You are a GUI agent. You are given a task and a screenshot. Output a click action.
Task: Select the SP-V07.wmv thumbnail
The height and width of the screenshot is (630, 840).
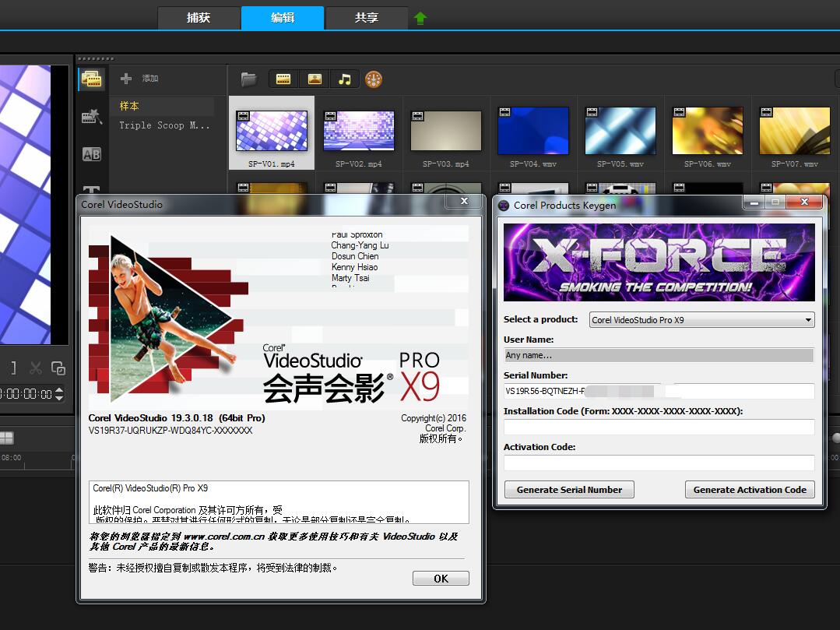pos(795,132)
